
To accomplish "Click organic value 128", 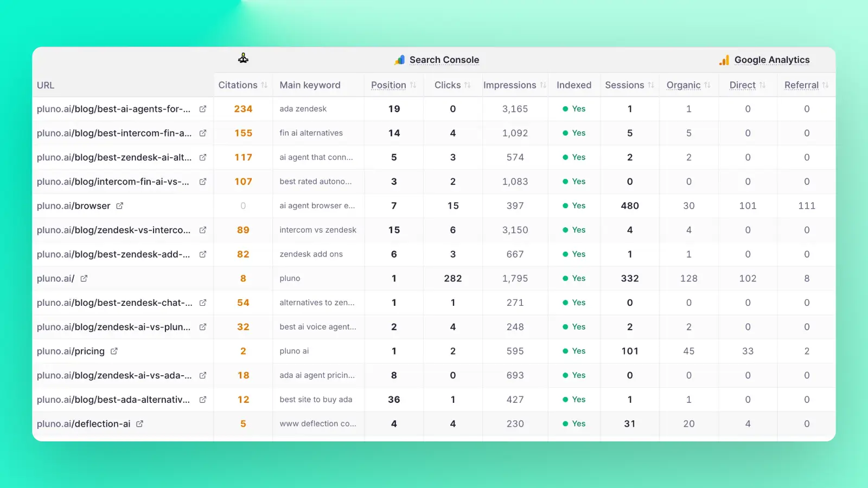I will (x=689, y=278).
